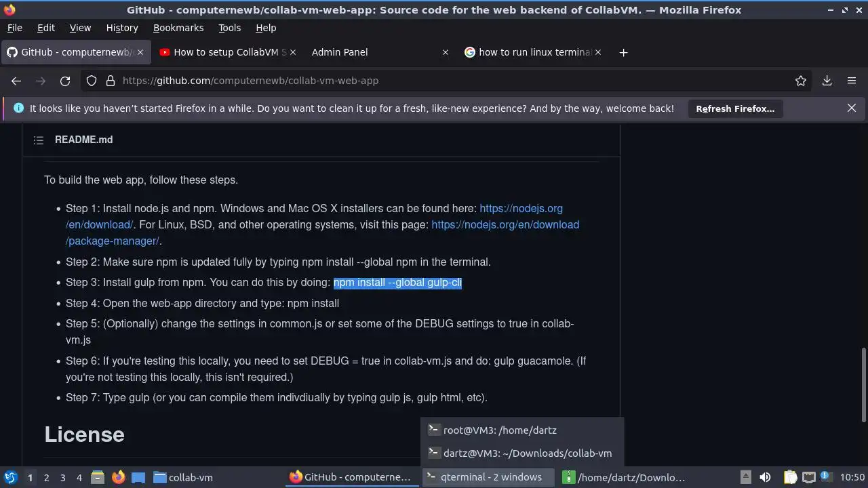Click the GitHub Firefox taskbar button

pyautogui.click(x=351, y=477)
